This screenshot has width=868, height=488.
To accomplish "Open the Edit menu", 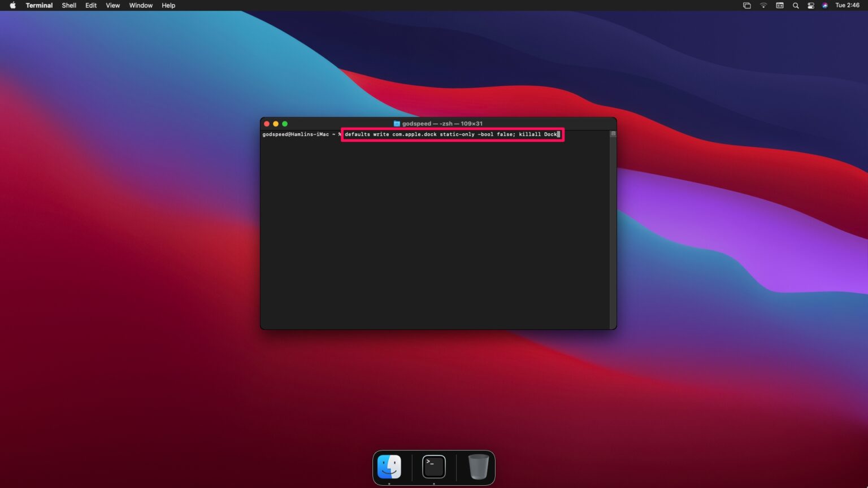I will coord(91,5).
